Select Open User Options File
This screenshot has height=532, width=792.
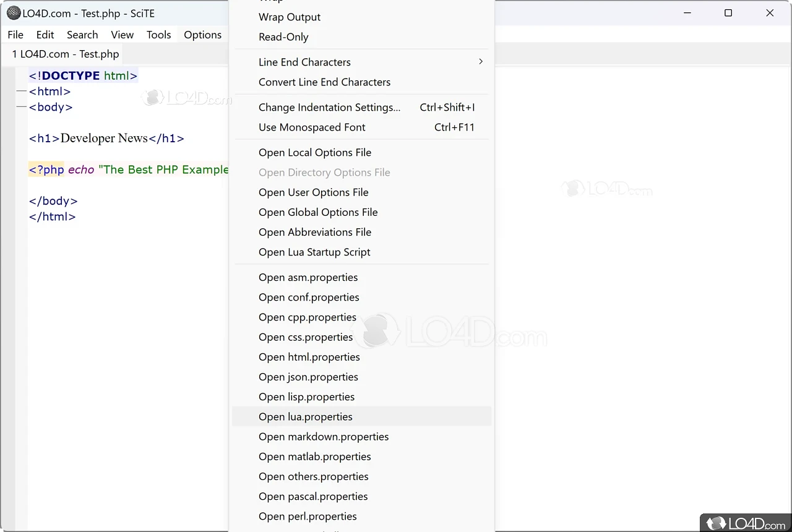313,192
